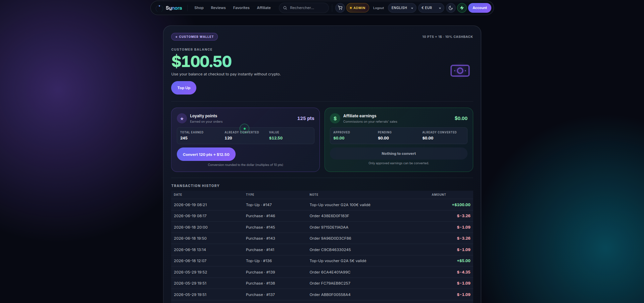The image size is (644, 303).
Task: Click the $-4.35 amount
Action: tap(463, 272)
